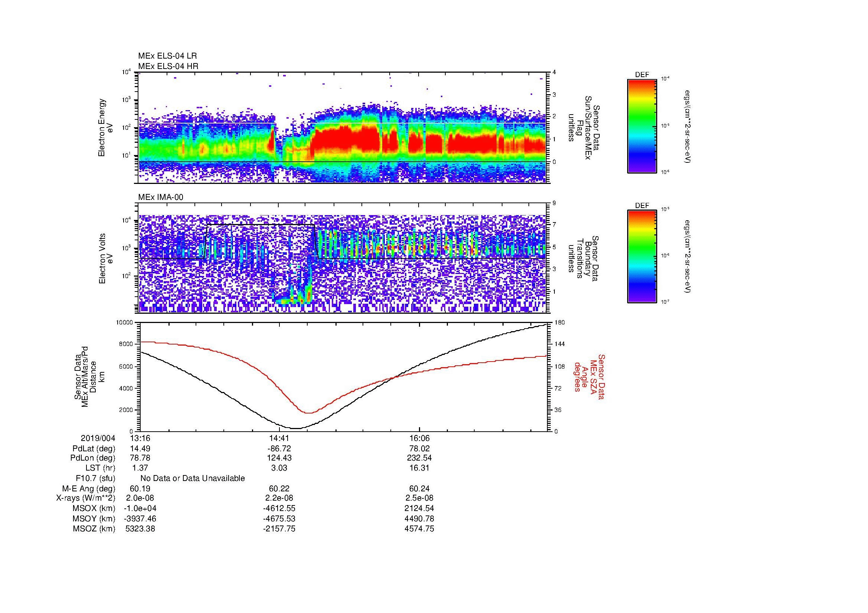Click the X-rays value 2.0e-08
868x613 pixels.
(140, 498)
